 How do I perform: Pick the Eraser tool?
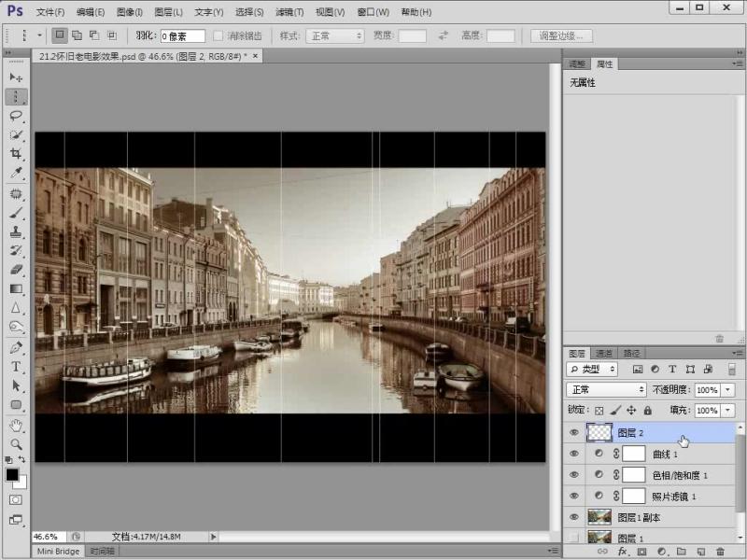click(16, 269)
